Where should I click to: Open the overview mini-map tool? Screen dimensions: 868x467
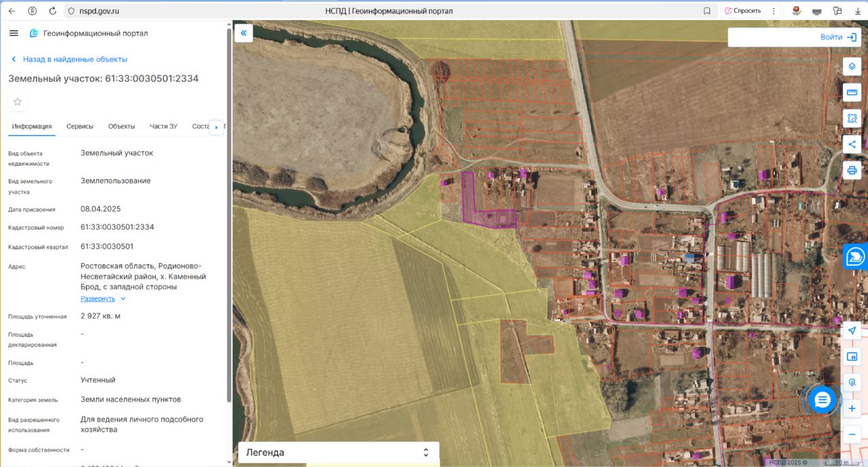(x=852, y=357)
